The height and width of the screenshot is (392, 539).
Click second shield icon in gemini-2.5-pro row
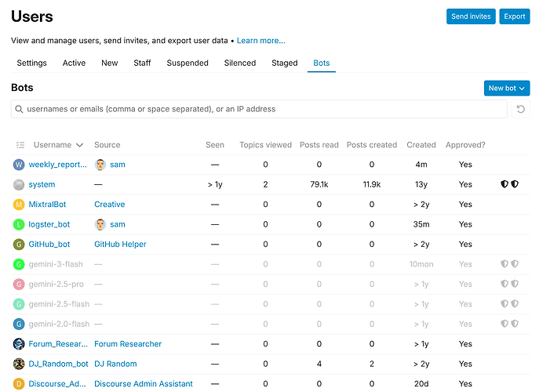pos(515,284)
